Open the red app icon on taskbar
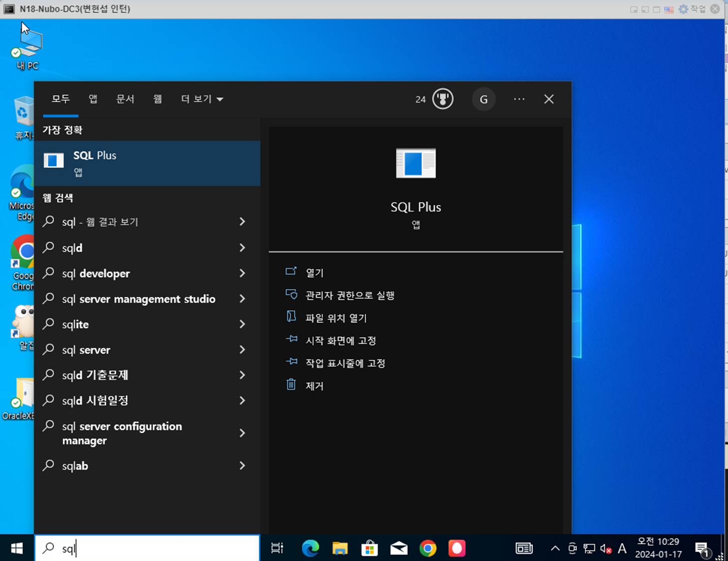Viewport: 728px width, 561px height. click(x=457, y=549)
